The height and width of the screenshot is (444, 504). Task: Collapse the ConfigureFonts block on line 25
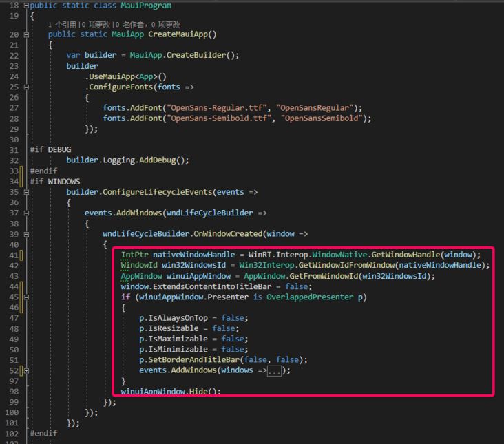tap(26, 87)
